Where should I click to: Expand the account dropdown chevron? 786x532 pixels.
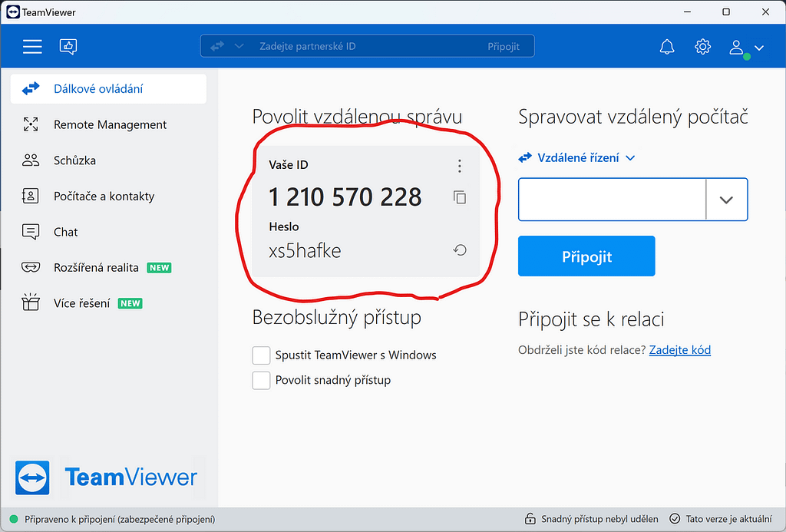point(759,48)
